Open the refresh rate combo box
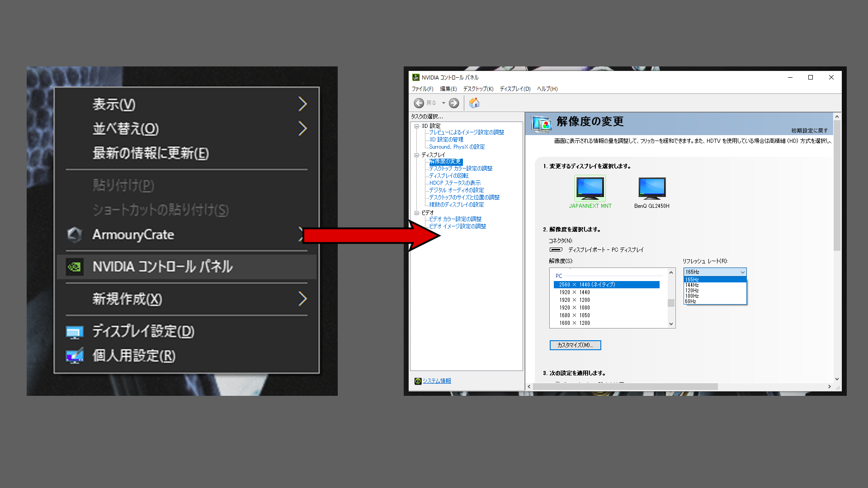Screen dimensions: 868x488 click(715, 272)
